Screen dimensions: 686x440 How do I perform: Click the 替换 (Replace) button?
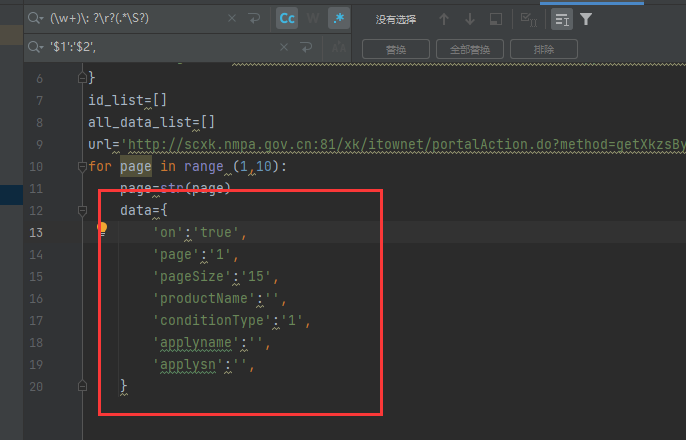pos(396,49)
